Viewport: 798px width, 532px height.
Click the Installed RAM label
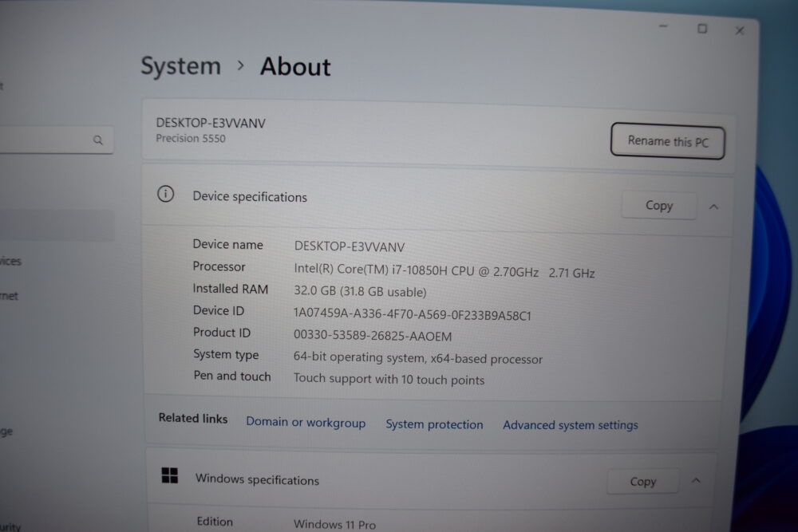(230, 289)
